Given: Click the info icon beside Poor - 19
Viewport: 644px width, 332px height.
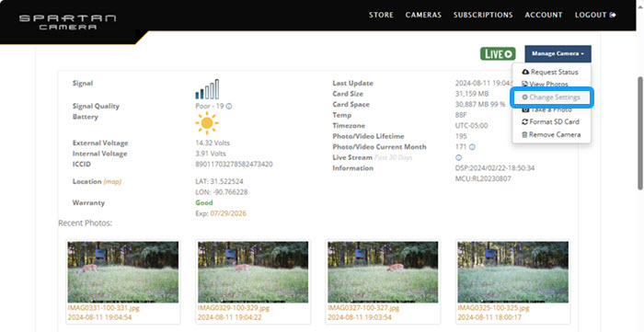Looking at the screenshot, I should 229,107.
